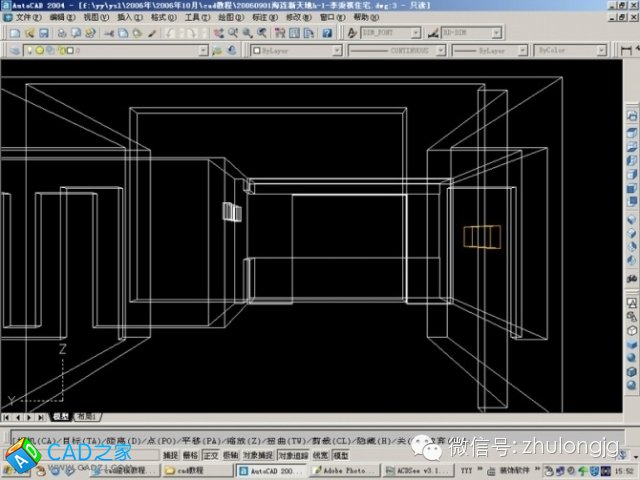The width and height of the screenshot is (640, 480).
Task: Toggle 正交 (Ortho) mode in status bar
Action: pos(211,455)
